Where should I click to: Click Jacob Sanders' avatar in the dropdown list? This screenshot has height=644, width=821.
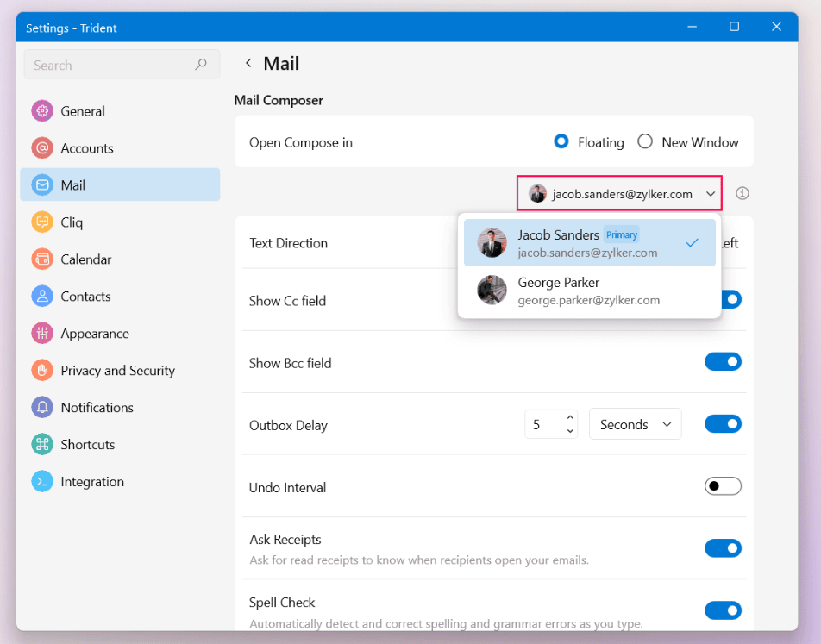tap(492, 242)
